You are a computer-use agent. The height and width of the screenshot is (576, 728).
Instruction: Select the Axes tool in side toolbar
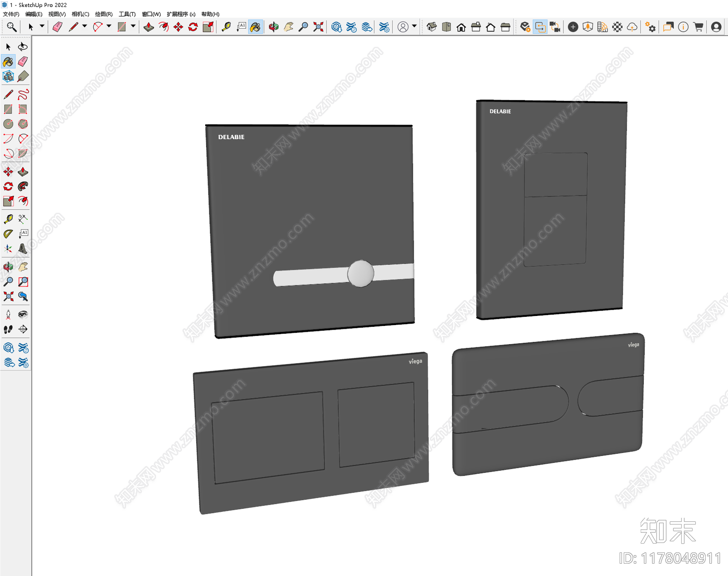coord(8,249)
